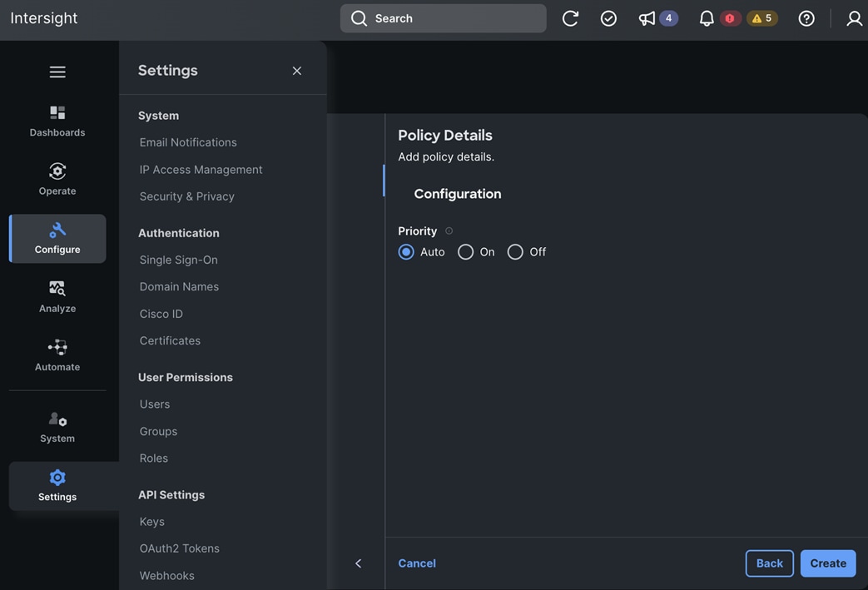Click the Create button
This screenshot has height=590, width=868.
click(x=828, y=563)
